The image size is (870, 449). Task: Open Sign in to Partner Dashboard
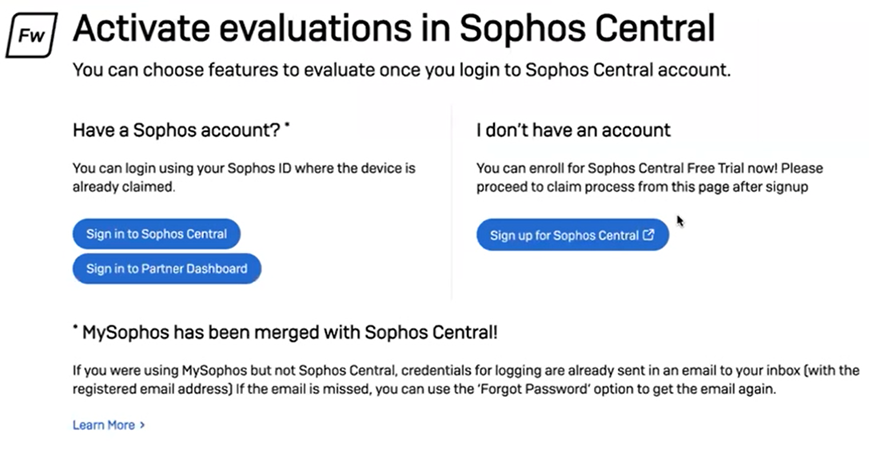pyautogui.click(x=166, y=268)
